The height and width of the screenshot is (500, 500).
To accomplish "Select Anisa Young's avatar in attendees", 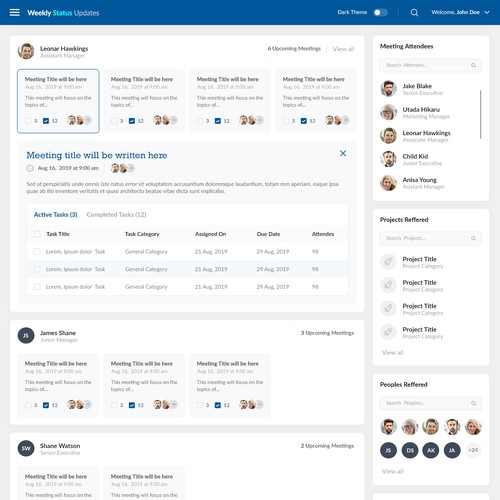I will pyautogui.click(x=388, y=182).
